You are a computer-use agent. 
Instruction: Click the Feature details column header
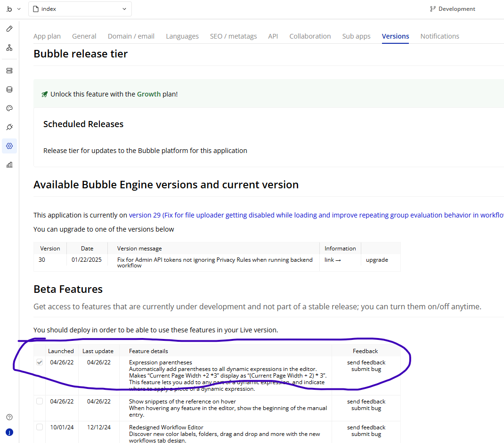pos(148,351)
